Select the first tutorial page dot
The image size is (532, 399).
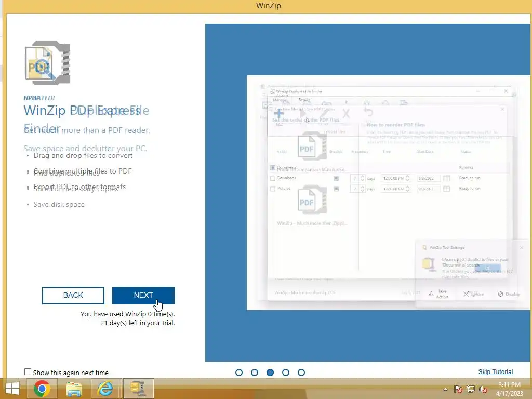[x=239, y=373]
